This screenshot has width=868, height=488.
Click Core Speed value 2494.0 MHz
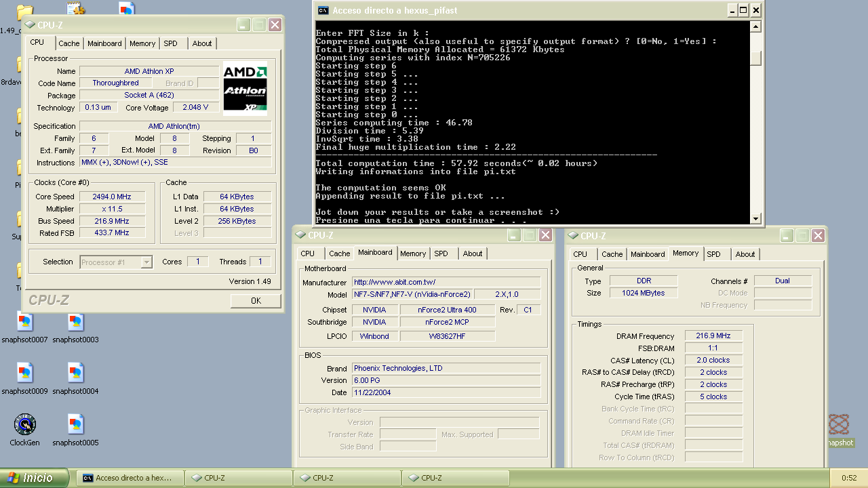click(111, 197)
